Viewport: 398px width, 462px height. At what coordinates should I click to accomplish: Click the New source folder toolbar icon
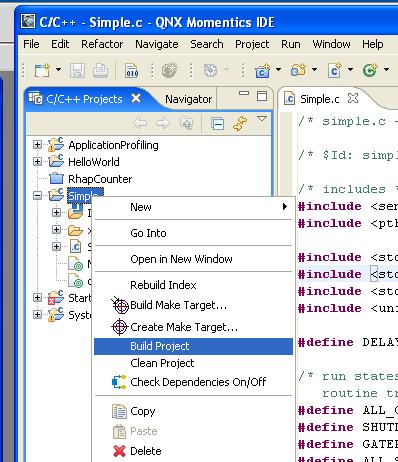click(x=298, y=70)
